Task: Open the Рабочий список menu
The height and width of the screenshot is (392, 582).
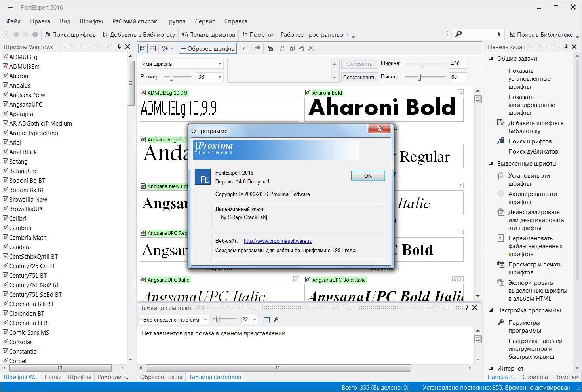Action: point(135,21)
